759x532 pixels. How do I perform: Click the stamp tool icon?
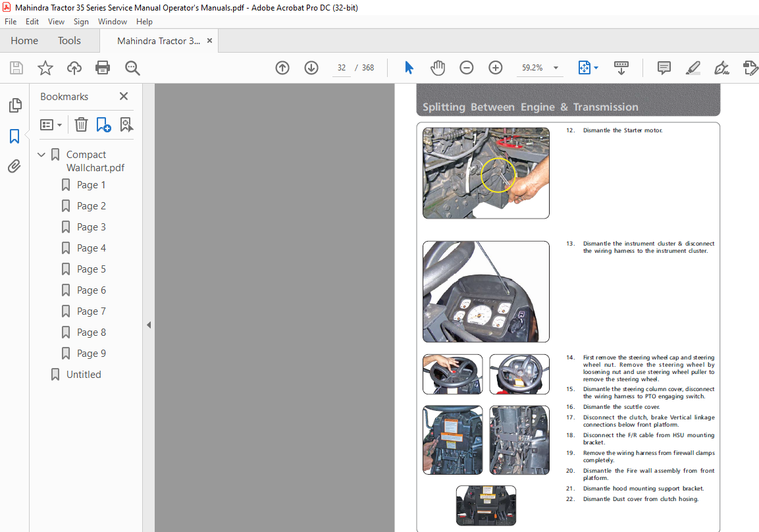pos(750,68)
